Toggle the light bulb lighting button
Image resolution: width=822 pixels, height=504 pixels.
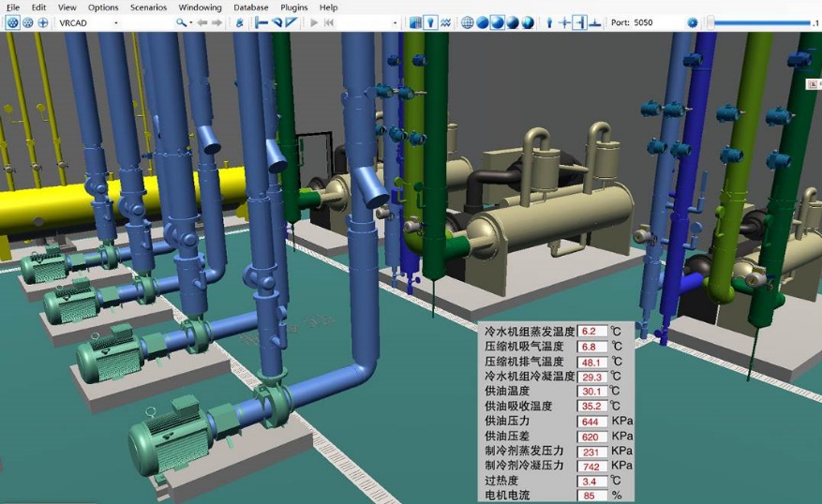[429, 22]
